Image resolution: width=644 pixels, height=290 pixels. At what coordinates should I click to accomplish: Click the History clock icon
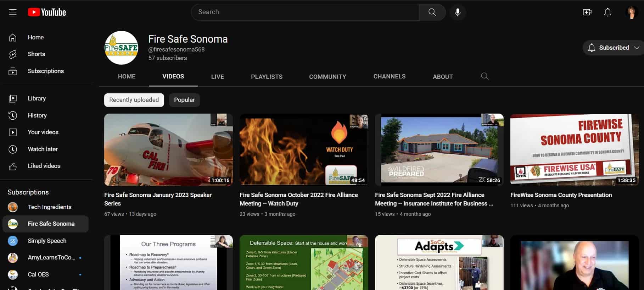click(x=13, y=115)
